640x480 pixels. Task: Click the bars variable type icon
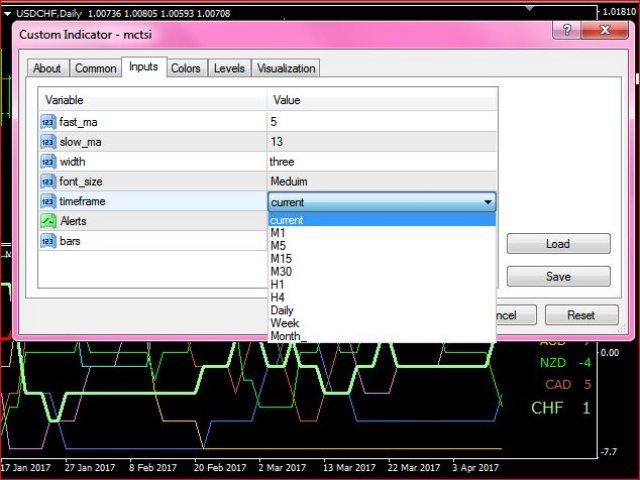[x=48, y=241]
